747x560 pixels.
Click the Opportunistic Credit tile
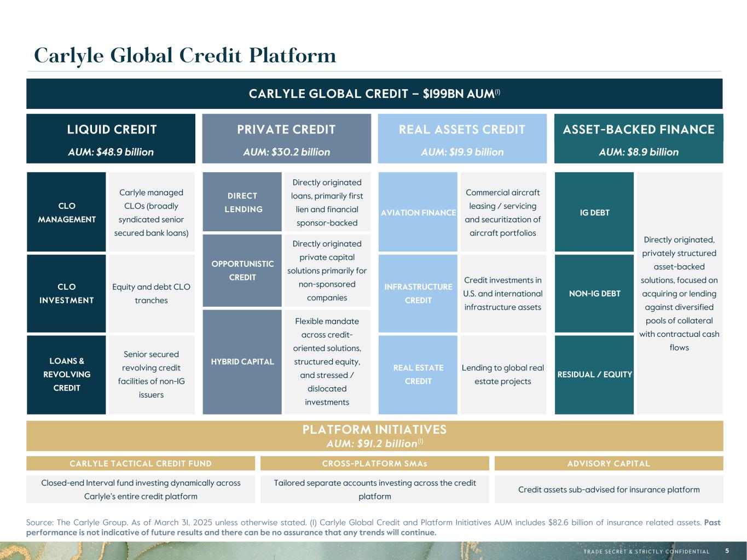click(242, 271)
